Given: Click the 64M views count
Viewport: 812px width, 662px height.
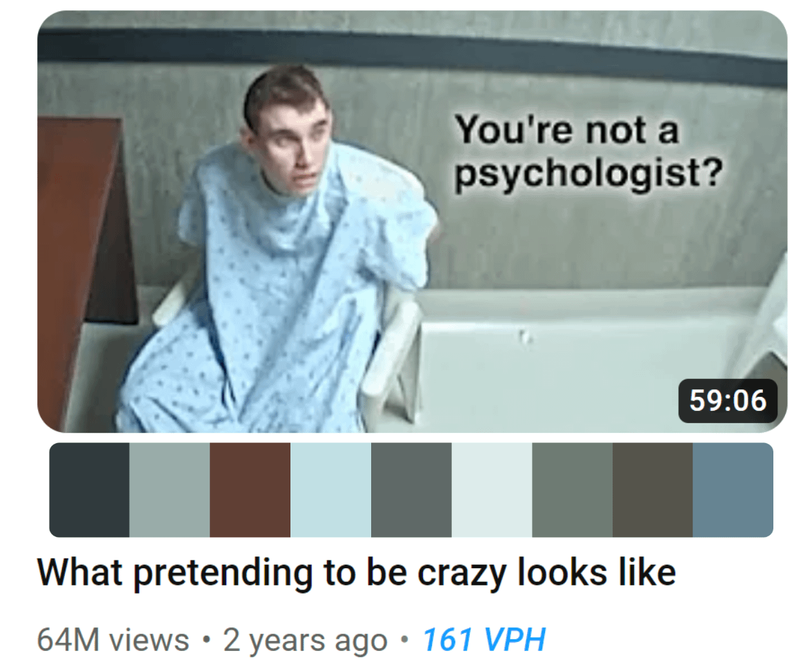Looking at the screenshot, I should [113, 639].
